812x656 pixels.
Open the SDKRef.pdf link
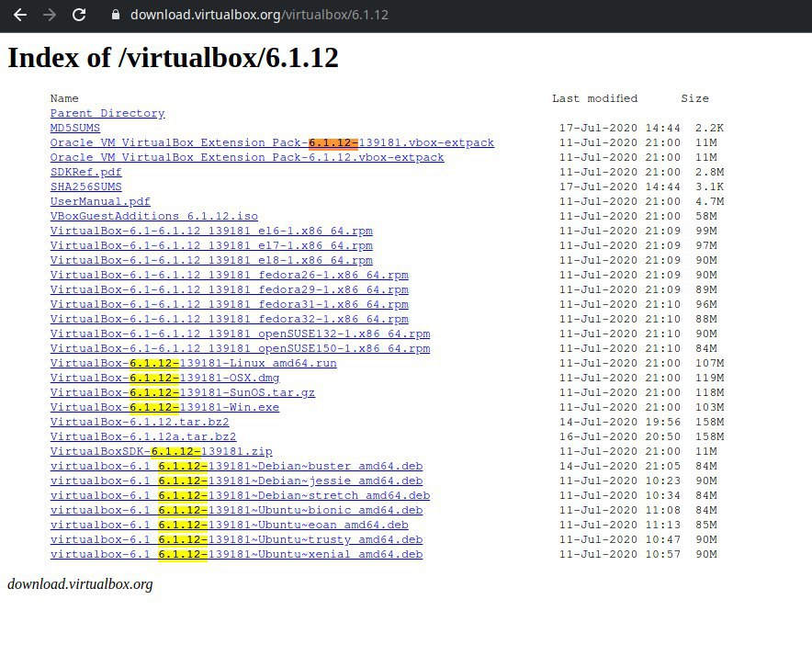click(86, 172)
